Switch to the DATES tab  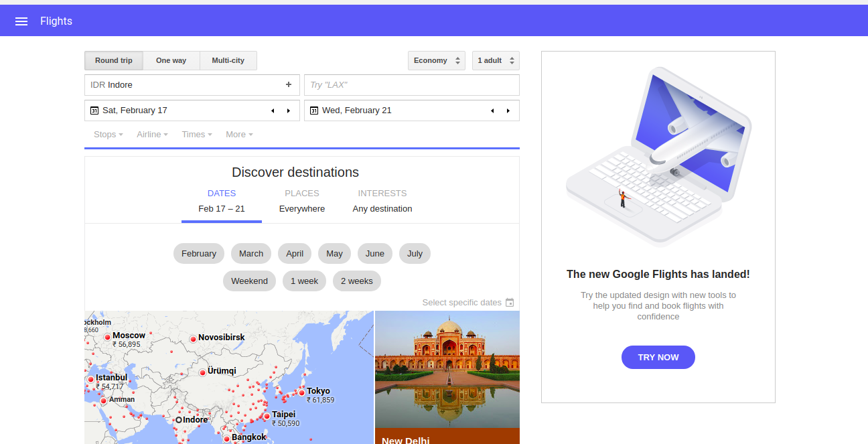222,202
